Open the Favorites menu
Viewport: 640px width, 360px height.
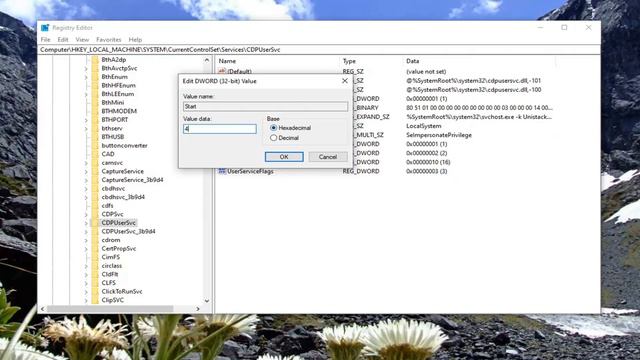[109, 40]
